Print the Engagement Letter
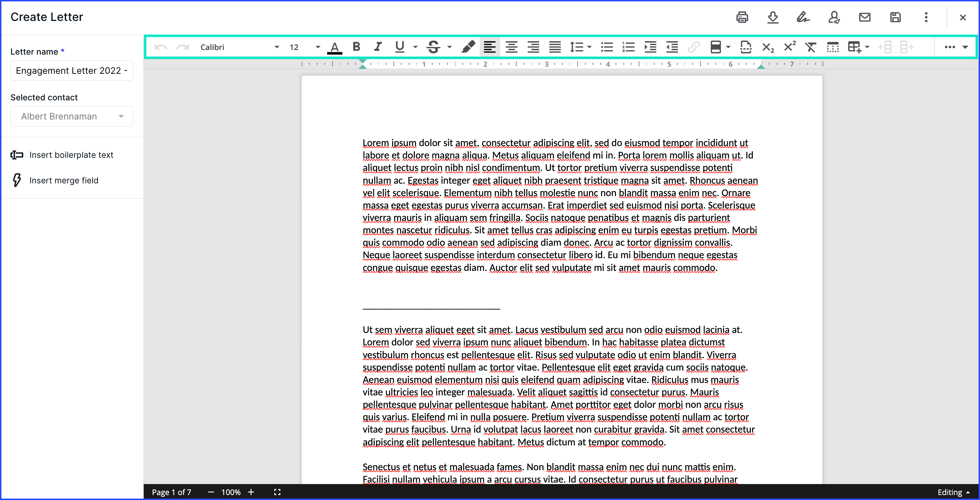980x500 pixels. tap(743, 17)
